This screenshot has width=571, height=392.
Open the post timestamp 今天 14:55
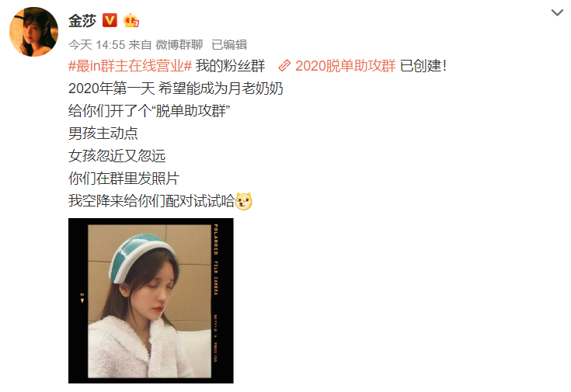point(97,45)
